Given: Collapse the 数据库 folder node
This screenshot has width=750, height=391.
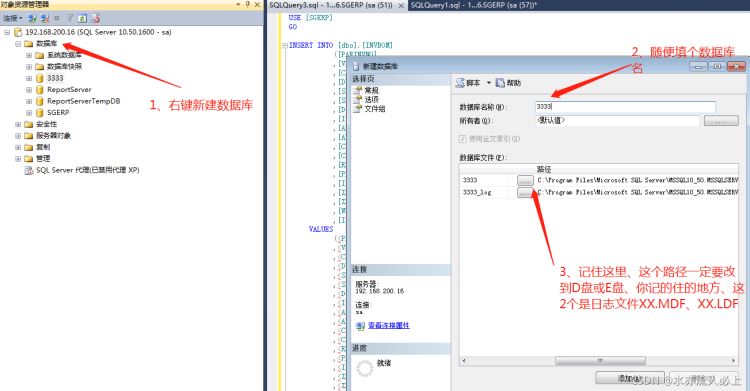Looking at the screenshot, I should (18, 44).
